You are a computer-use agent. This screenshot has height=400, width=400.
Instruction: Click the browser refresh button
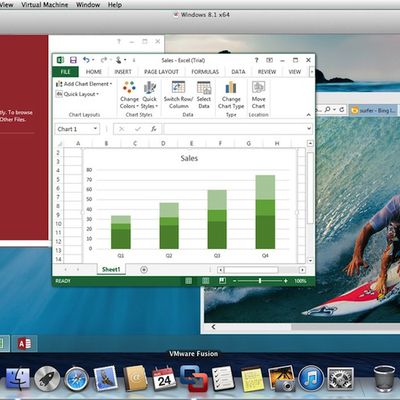(x=342, y=109)
